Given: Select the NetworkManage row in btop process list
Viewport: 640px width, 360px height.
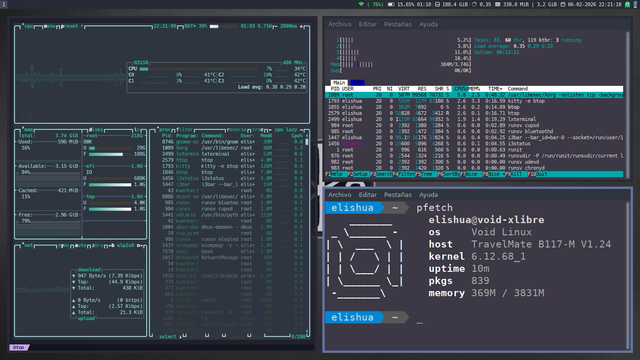Looking at the screenshot, I should tap(232, 258).
